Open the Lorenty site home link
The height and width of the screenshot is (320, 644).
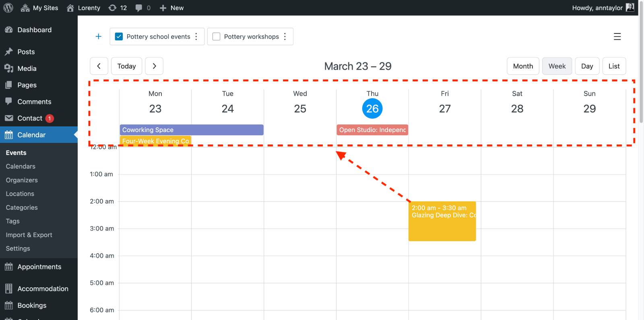click(x=83, y=8)
